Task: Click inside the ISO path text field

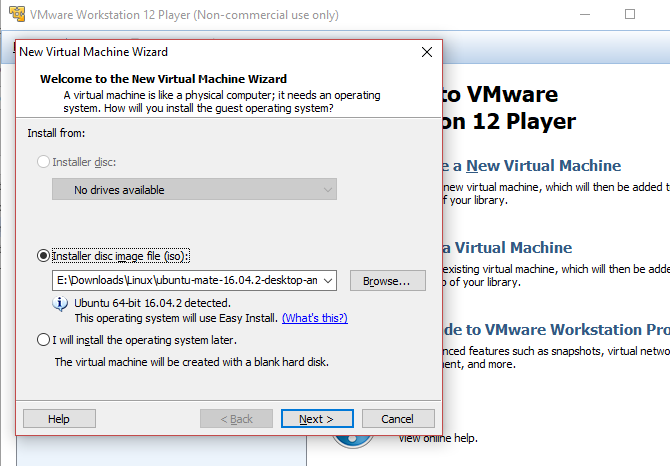Action: [185, 281]
